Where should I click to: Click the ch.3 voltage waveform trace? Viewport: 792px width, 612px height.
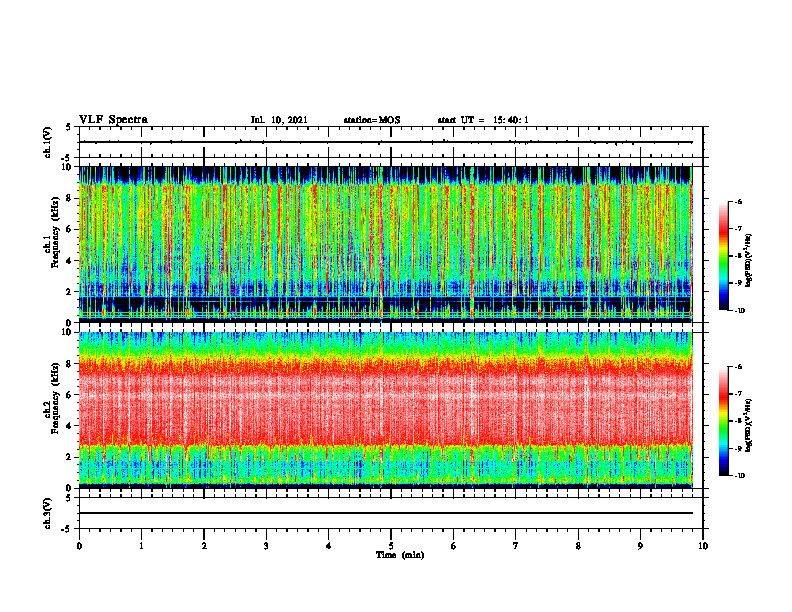click(x=386, y=513)
